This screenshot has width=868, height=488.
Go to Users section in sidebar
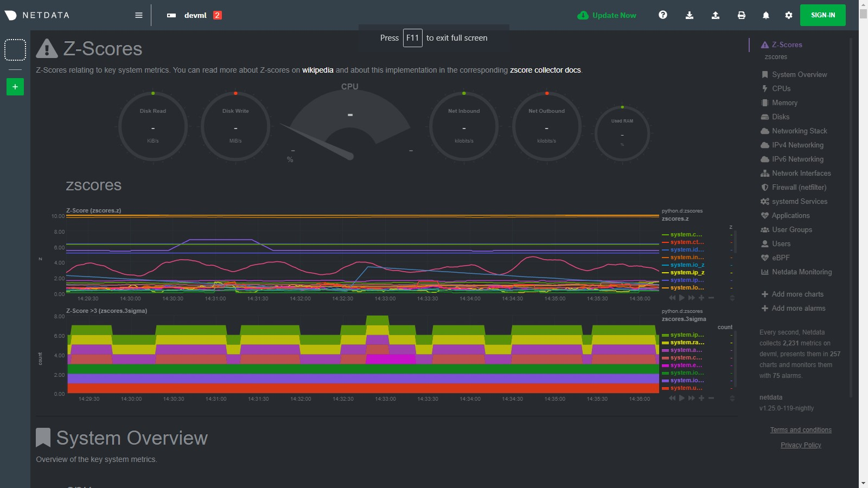coord(776,244)
